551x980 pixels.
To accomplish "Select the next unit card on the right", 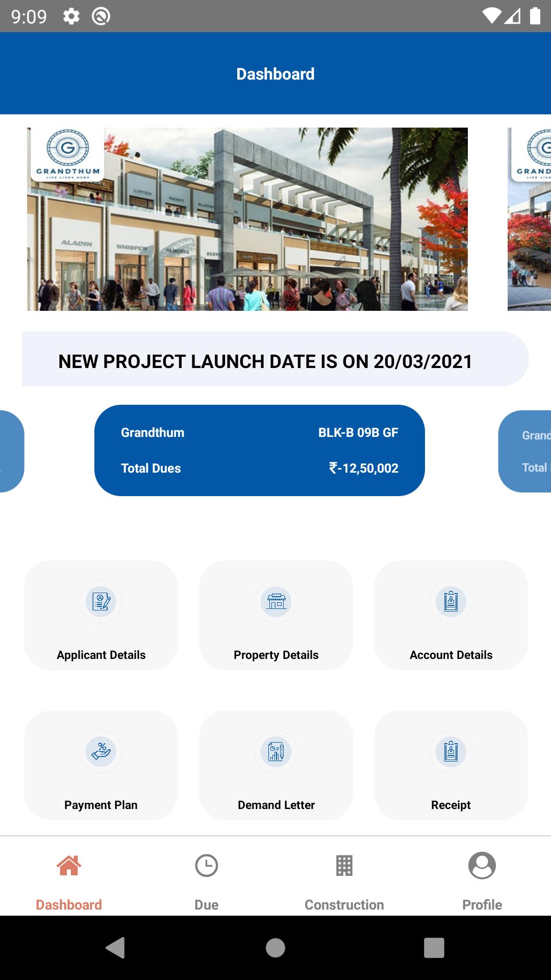I will coord(524,451).
